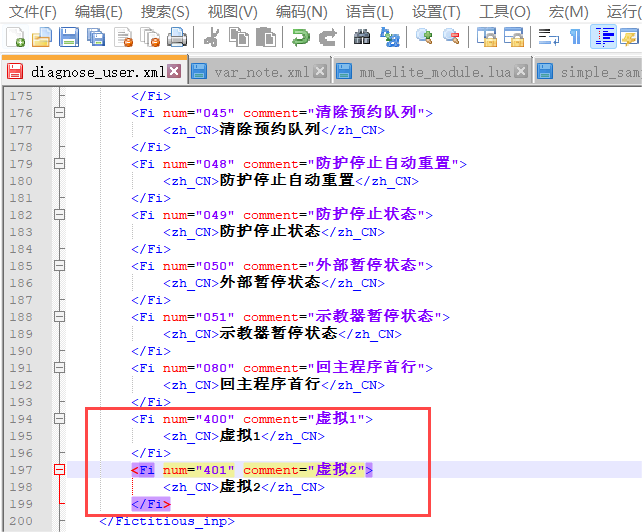
Task: Close the diagnose_user.xml tab
Action: pos(174,73)
